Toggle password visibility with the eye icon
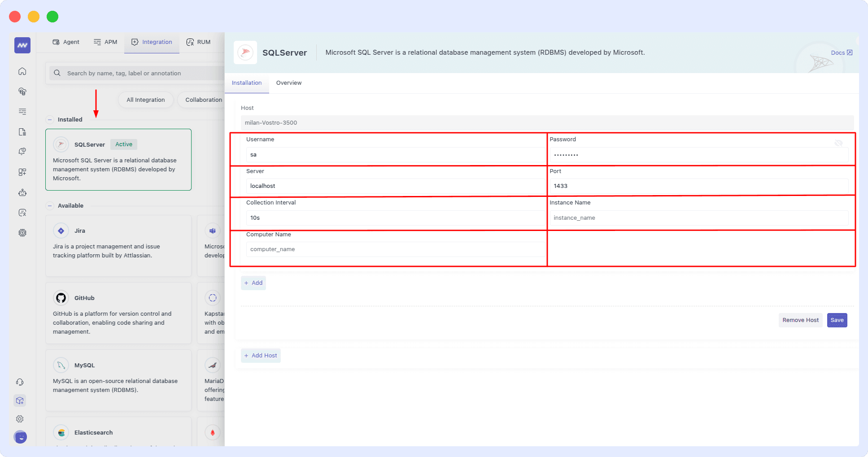 (838, 143)
